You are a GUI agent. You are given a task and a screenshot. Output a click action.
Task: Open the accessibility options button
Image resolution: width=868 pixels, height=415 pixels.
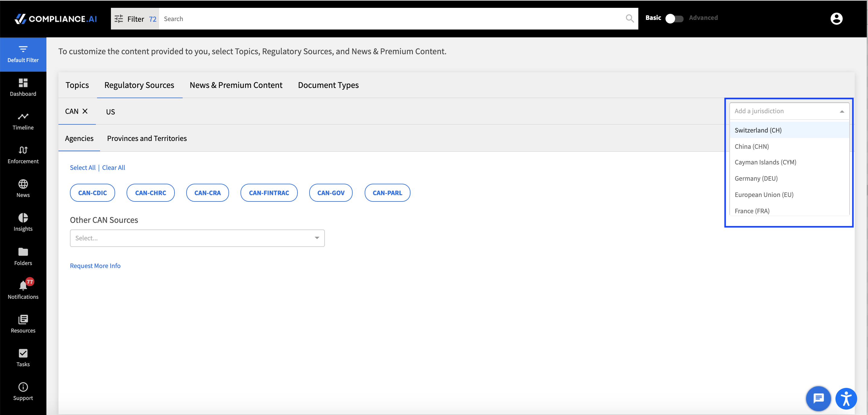pyautogui.click(x=846, y=398)
